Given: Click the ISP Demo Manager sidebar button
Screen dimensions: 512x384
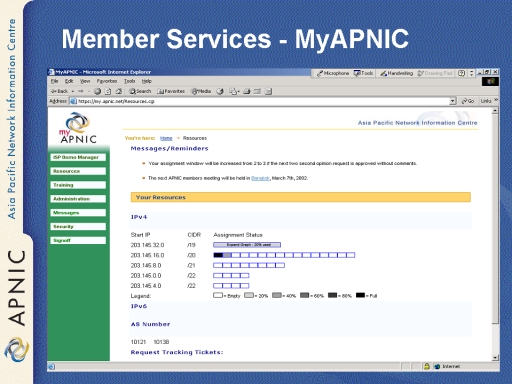Looking at the screenshot, I should click(78, 157).
